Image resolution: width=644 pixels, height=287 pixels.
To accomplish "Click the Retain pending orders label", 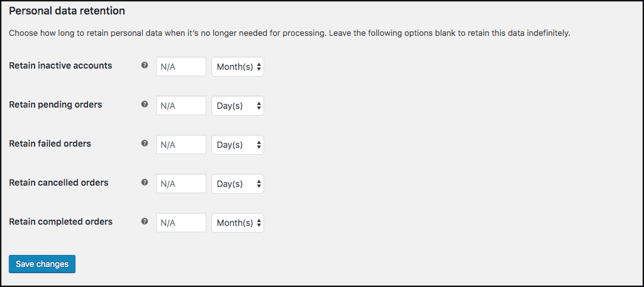I will (x=55, y=104).
